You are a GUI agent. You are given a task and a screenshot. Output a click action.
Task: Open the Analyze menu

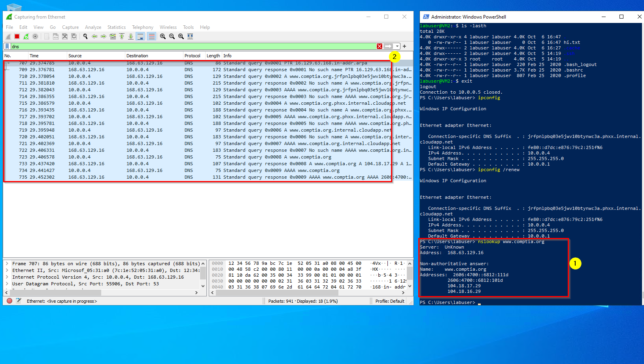point(93,27)
